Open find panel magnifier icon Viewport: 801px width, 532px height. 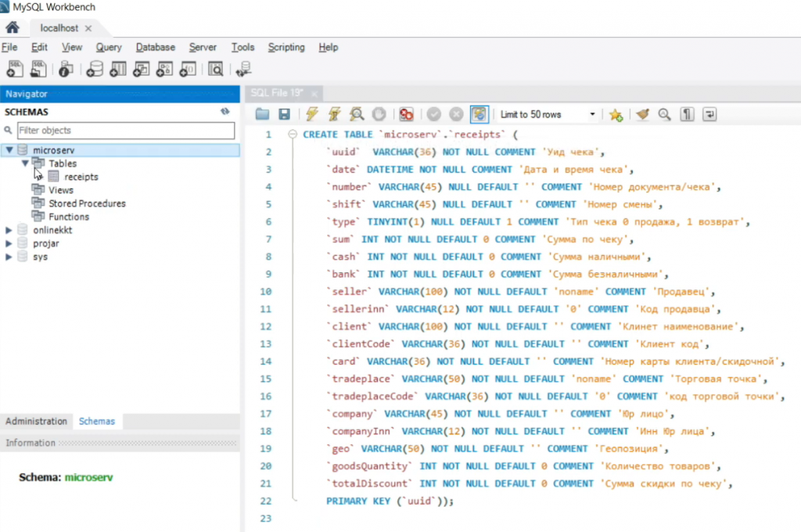(x=664, y=114)
